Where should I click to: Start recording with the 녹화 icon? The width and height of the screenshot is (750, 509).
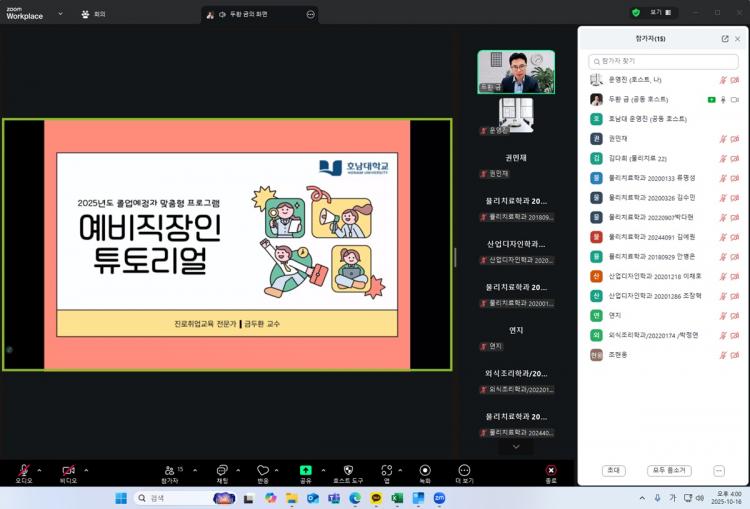coord(425,469)
